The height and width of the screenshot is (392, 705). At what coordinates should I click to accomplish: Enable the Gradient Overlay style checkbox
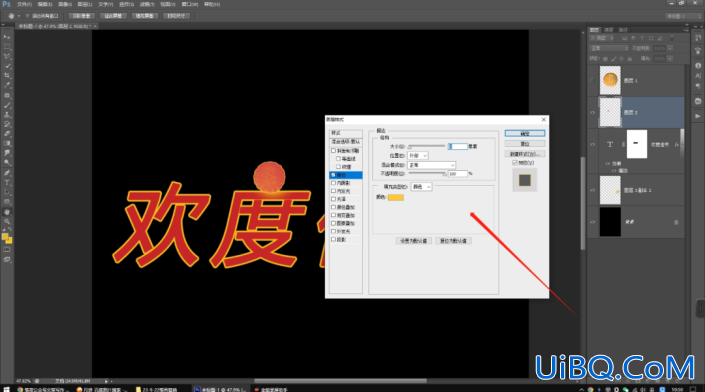tap(333, 215)
